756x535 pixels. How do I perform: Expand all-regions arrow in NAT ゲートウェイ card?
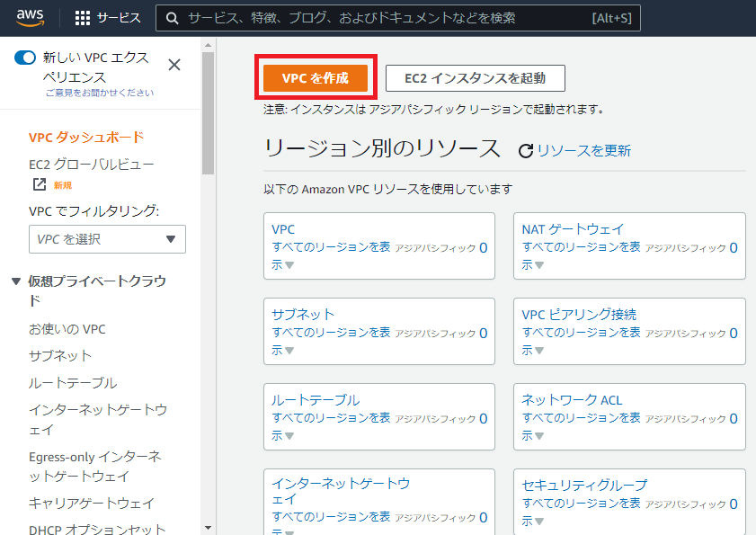pos(539,265)
